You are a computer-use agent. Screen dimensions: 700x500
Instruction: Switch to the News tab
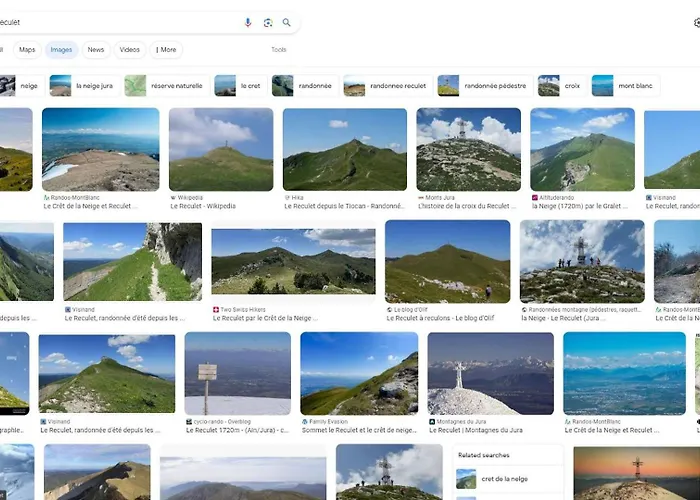[96, 50]
